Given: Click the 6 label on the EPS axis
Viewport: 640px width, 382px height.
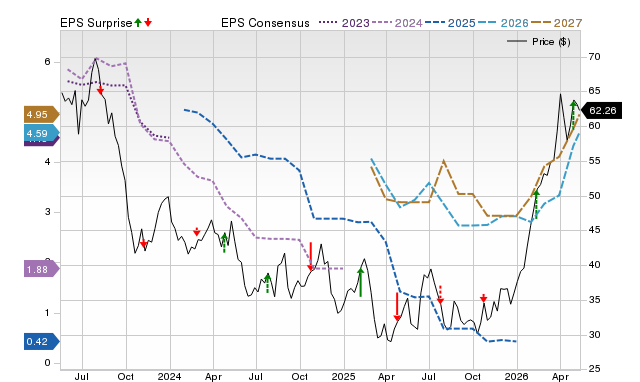Looking at the screenshot, I should click(x=47, y=62).
